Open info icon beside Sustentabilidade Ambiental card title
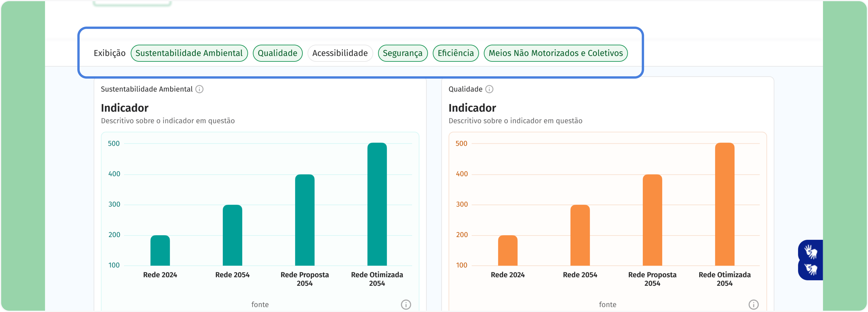The image size is (868, 312). (200, 89)
